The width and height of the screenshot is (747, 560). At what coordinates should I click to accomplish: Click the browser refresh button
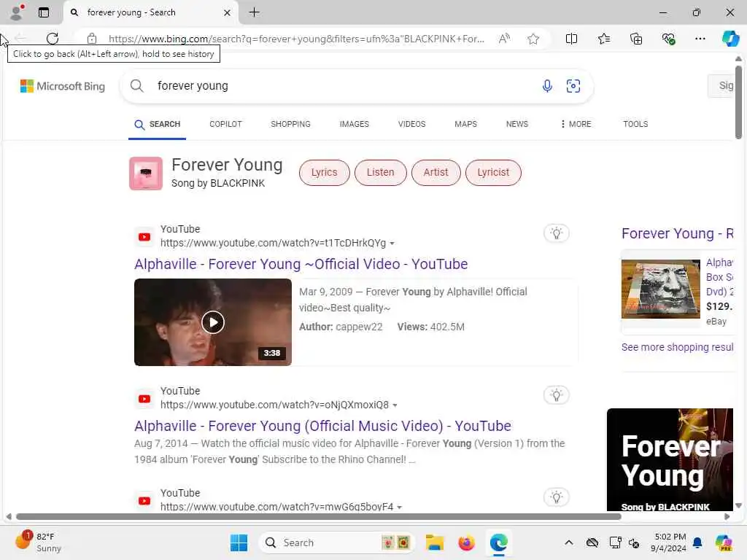coord(53,39)
